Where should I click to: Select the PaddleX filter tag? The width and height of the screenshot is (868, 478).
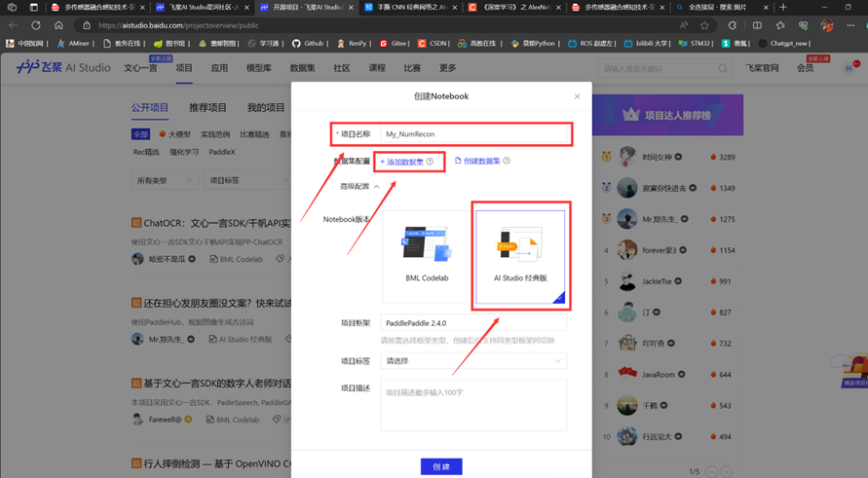click(x=222, y=152)
